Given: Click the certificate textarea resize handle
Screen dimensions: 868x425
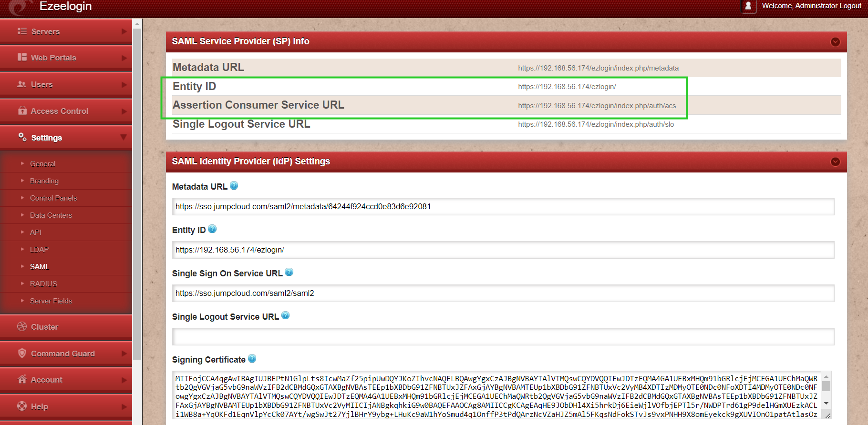Looking at the screenshot, I should coord(828,416).
